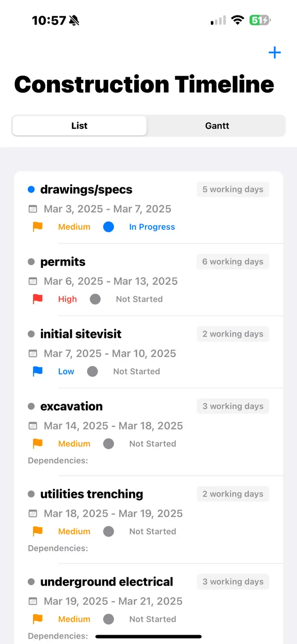Image resolution: width=297 pixels, height=644 pixels.
Task: Click the 6 working days badge on permits
Action: point(233,261)
